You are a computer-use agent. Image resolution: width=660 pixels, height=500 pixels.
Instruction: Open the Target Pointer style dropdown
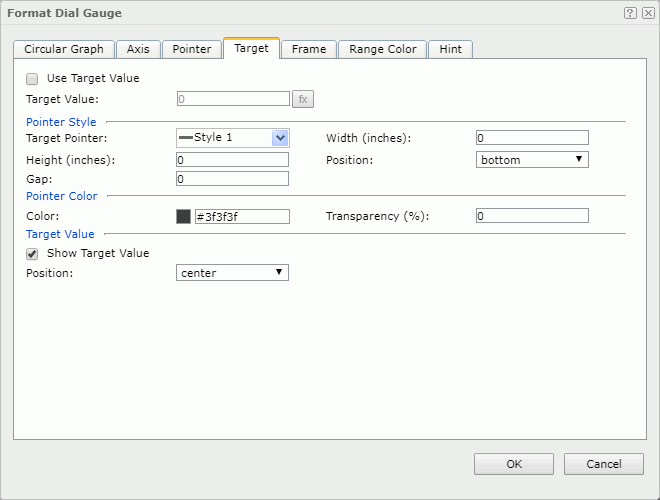(x=233, y=138)
